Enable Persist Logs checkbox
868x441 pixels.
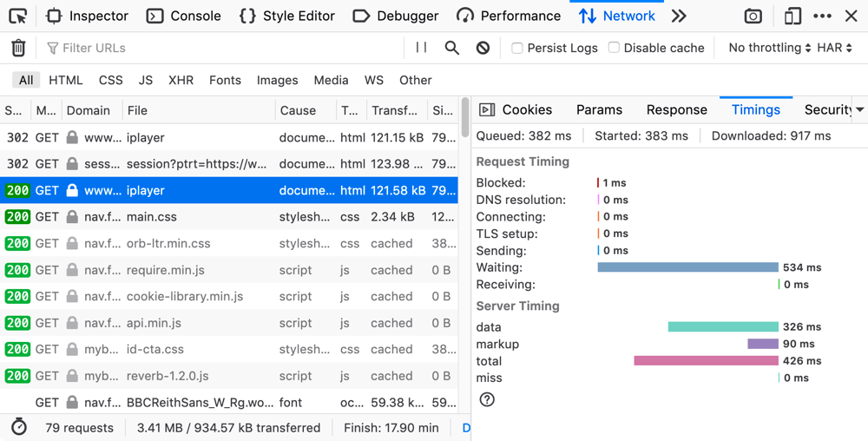click(517, 48)
